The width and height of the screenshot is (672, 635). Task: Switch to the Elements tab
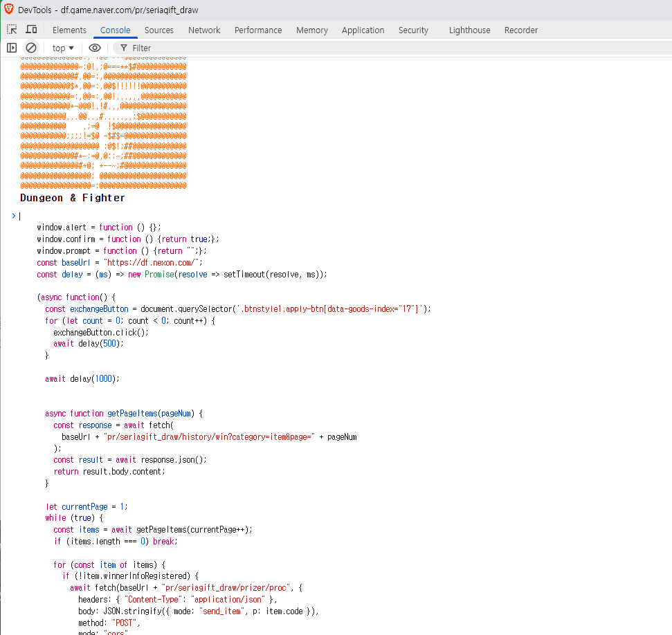pos(69,30)
